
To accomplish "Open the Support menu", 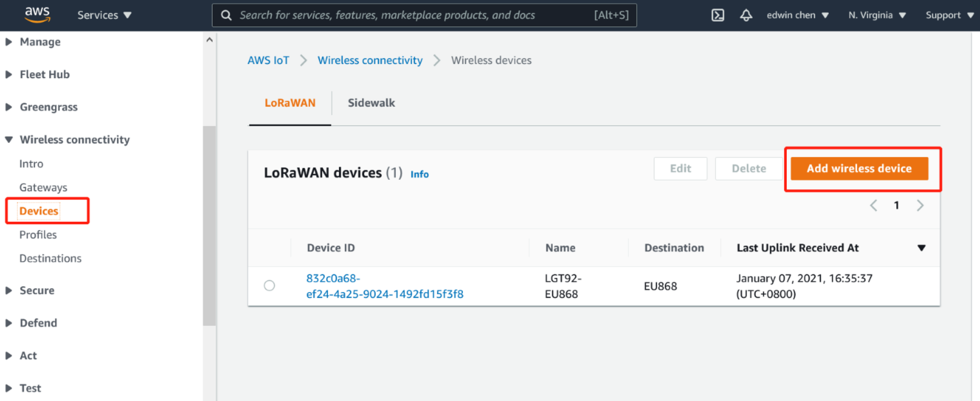I will [x=950, y=15].
